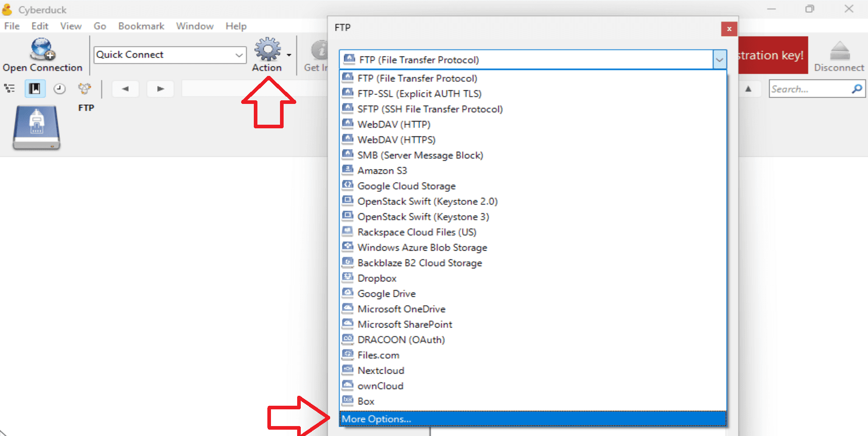Screen dimensions: 868x436
Task: Select Google Drive in protocol list
Action: 386,294
